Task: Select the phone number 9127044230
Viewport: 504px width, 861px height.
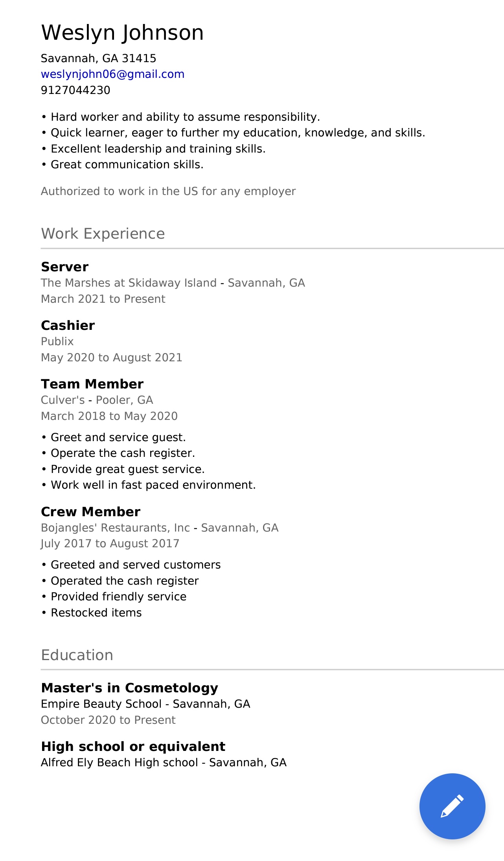Action: tap(75, 90)
